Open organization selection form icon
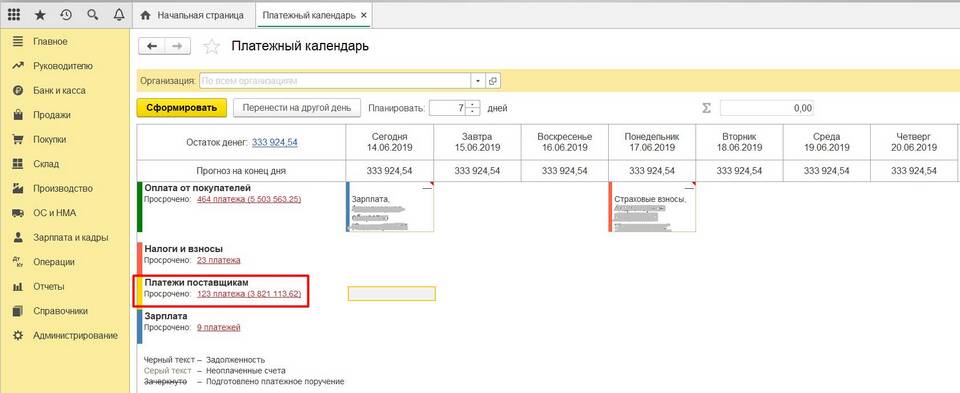This screenshot has height=393, width=960. click(x=493, y=81)
